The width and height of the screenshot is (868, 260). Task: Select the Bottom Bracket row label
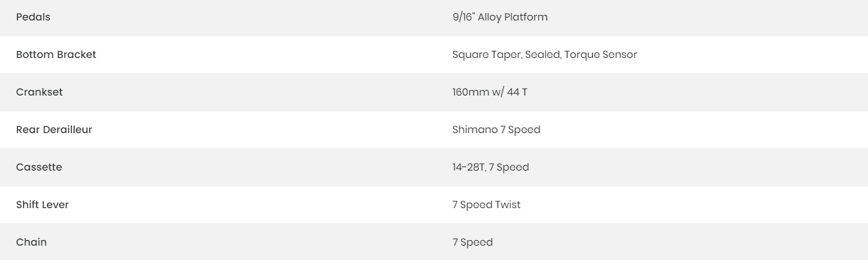[x=56, y=55]
